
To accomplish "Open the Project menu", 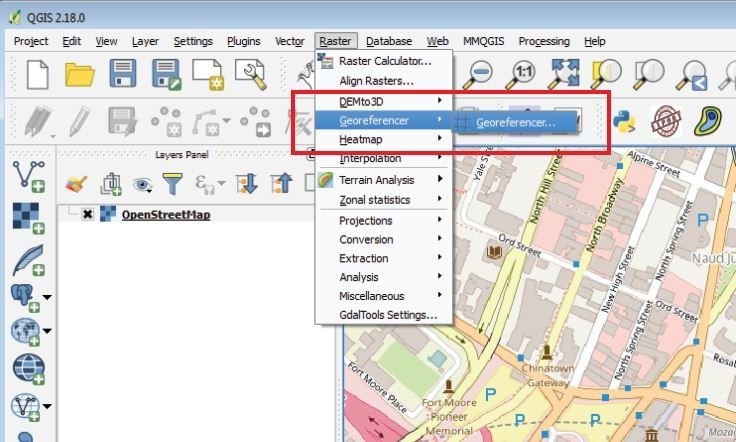I will coord(31,41).
